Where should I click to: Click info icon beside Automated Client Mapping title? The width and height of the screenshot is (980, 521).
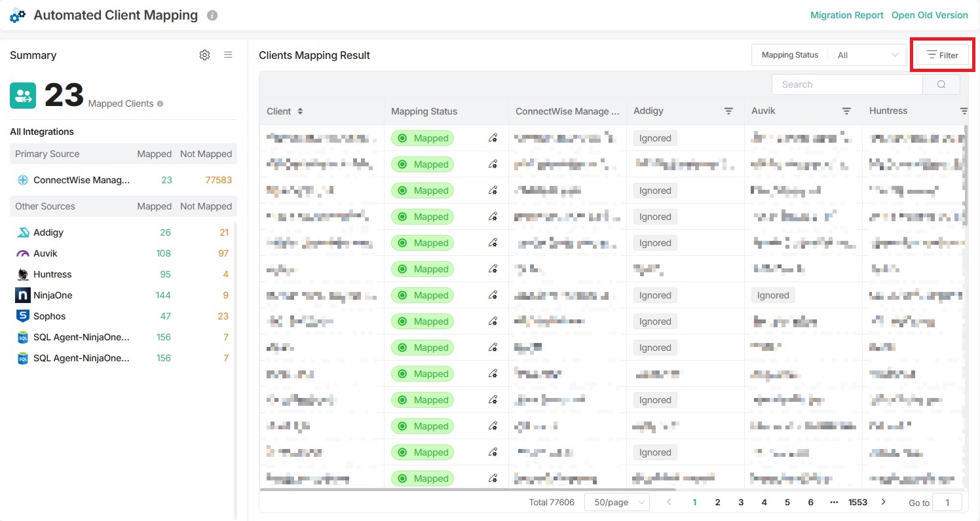tap(212, 15)
